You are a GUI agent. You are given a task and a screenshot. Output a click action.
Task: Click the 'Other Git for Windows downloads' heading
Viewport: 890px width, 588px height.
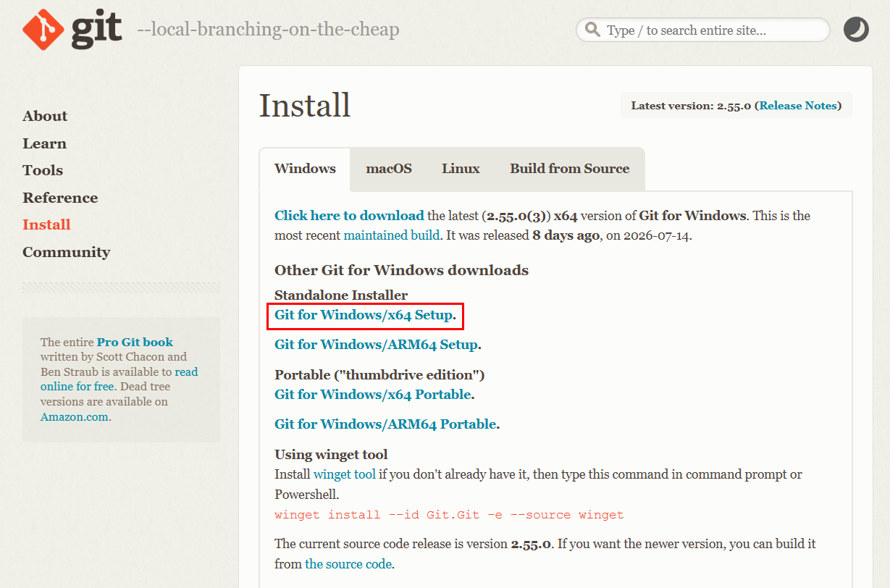pos(401,270)
